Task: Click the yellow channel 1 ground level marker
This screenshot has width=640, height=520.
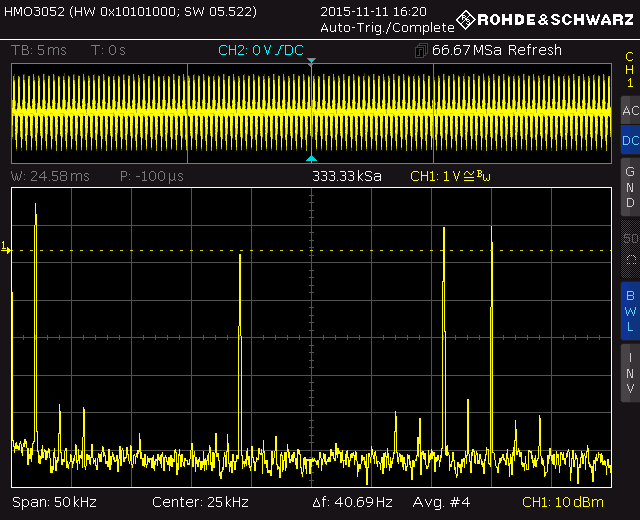Action: pos(5,247)
